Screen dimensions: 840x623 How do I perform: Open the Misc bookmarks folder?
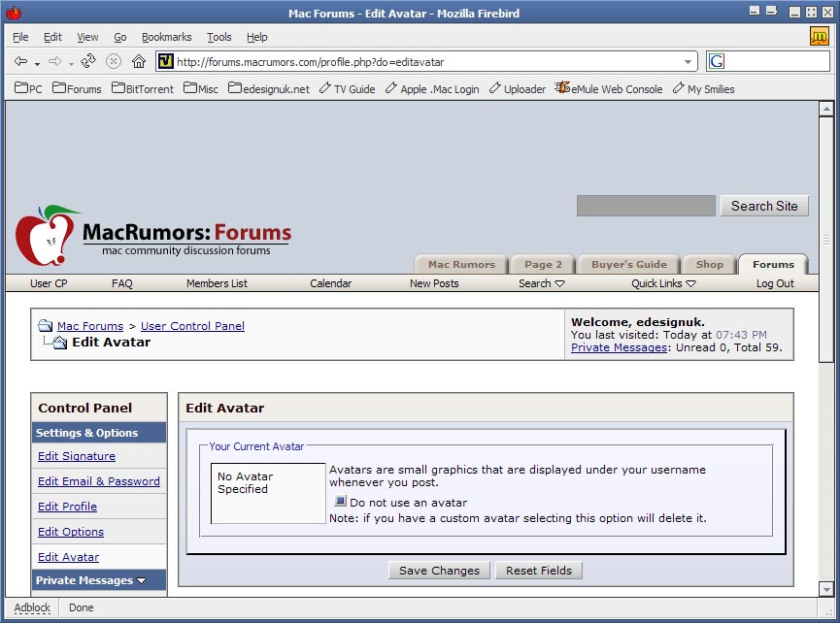(x=201, y=89)
